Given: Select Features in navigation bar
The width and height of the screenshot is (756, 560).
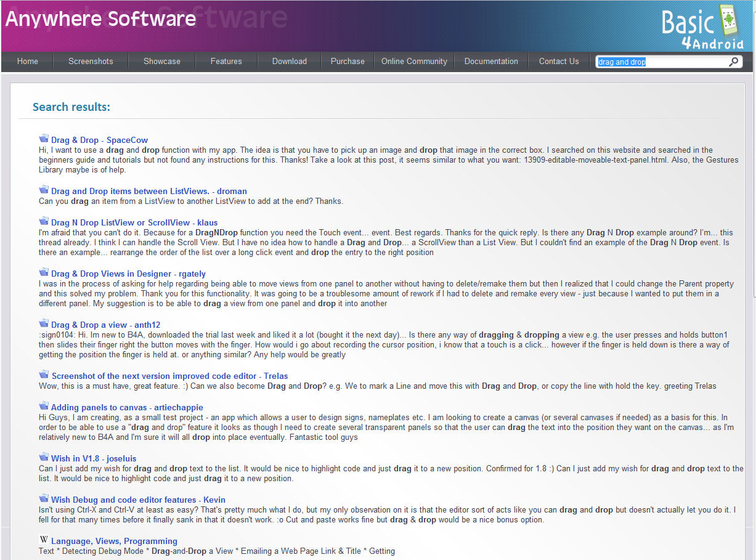Looking at the screenshot, I should [x=226, y=62].
